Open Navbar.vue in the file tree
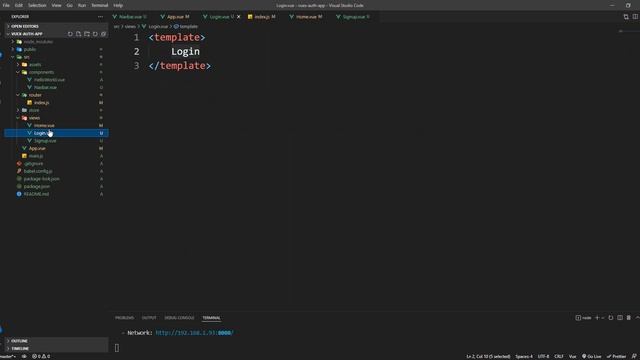 click(56, 87)
